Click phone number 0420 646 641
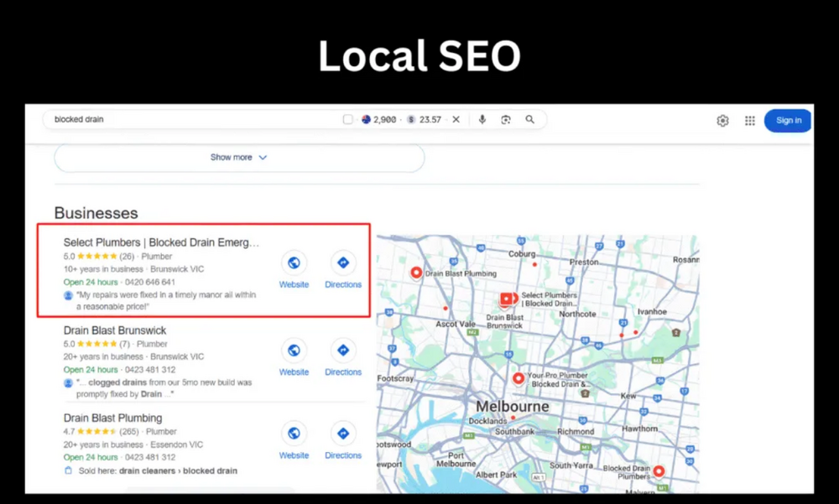 (x=150, y=282)
